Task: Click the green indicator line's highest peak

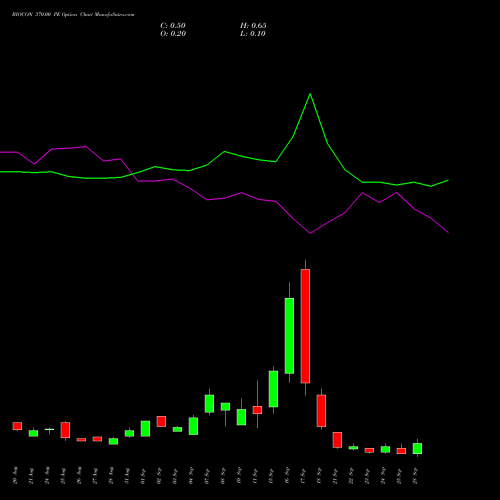Action: coord(310,94)
